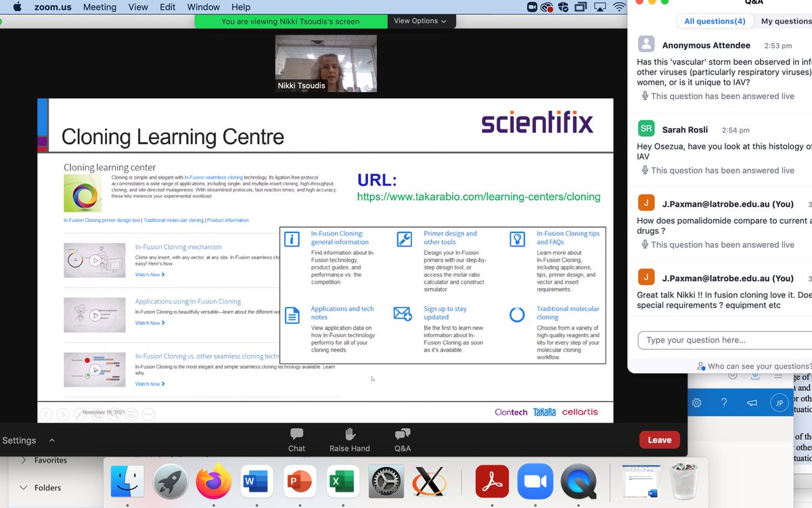Click In-Fusion Cloning tips and FAQs heading
812x508 pixels.
click(x=568, y=238)
